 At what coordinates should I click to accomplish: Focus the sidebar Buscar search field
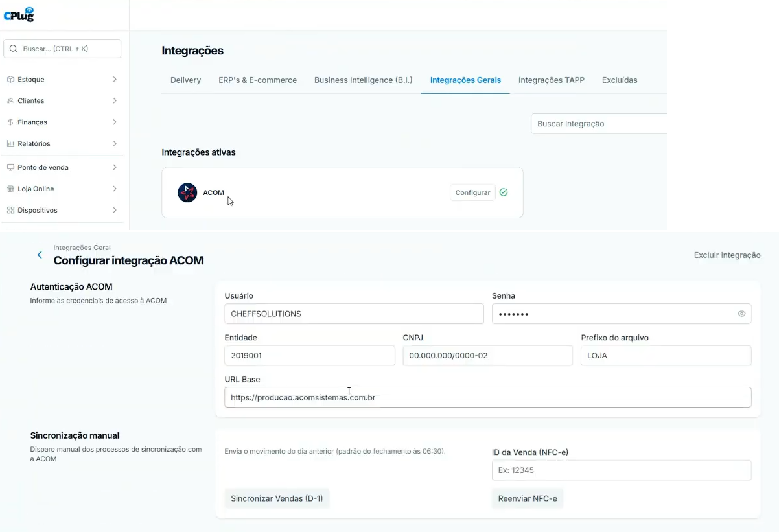62,49
